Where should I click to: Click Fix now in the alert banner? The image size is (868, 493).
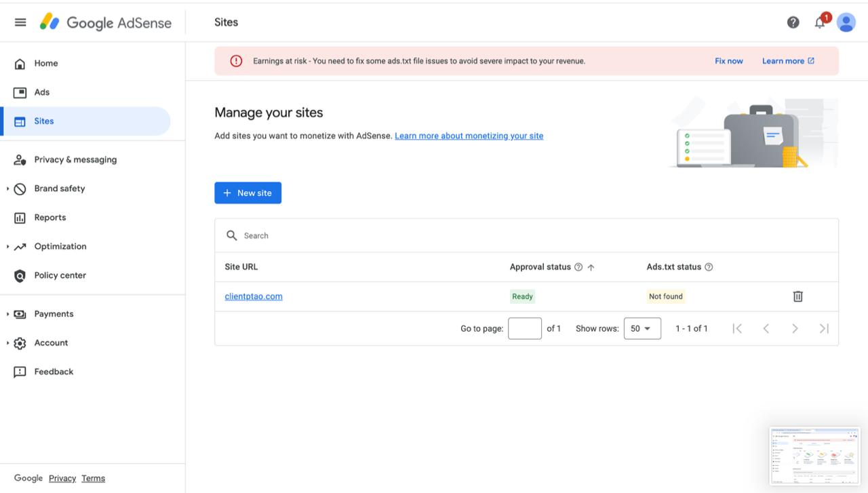click(729, 61)
